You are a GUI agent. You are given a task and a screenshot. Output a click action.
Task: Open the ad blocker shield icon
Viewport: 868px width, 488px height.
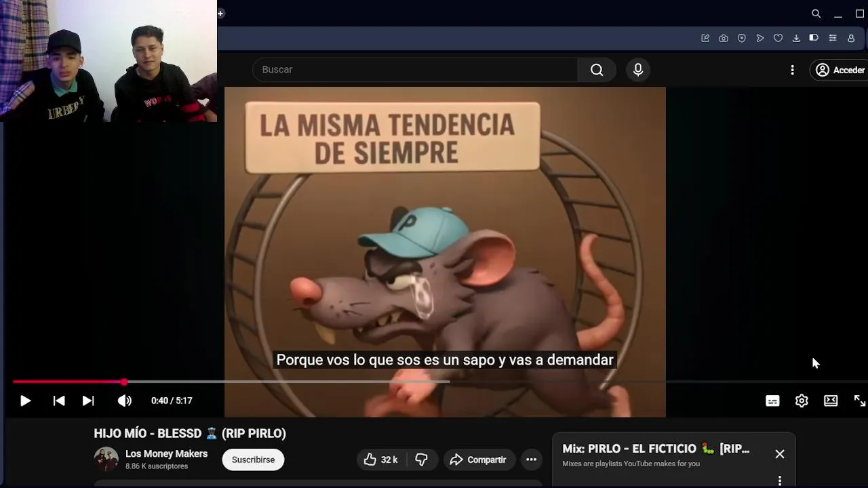pos(742,38)
